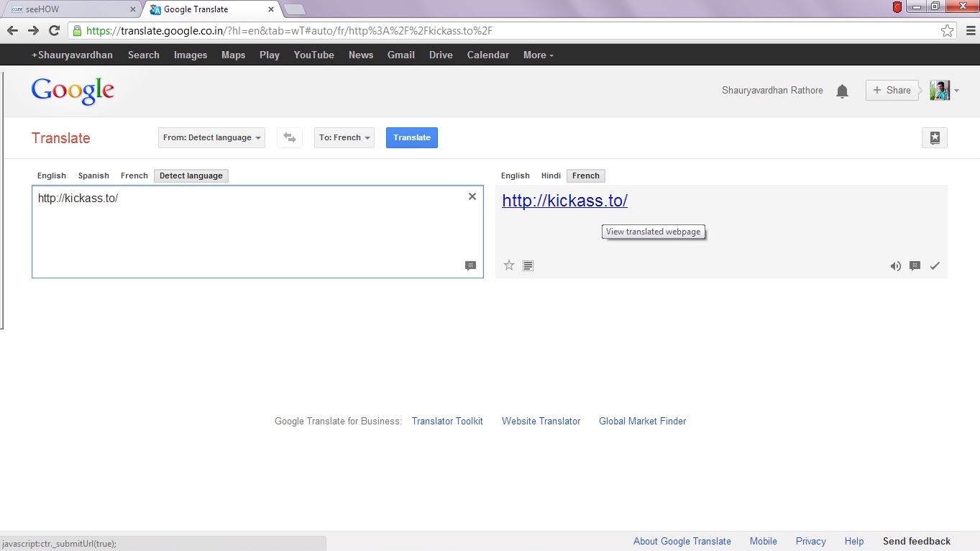Screen dimensions: 980x551
Task: Open Play in the Google bar
Action: 270,55
